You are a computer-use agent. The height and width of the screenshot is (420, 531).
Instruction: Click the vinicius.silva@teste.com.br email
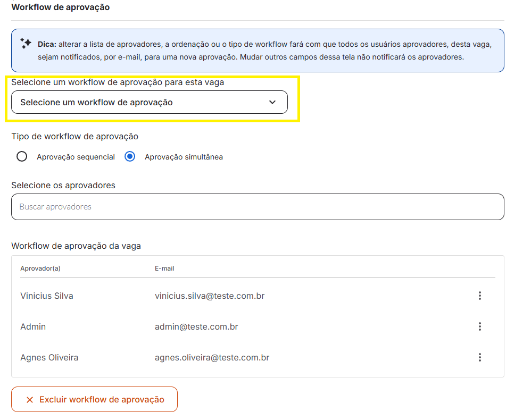pyautogui.click(x=210, y=296)
